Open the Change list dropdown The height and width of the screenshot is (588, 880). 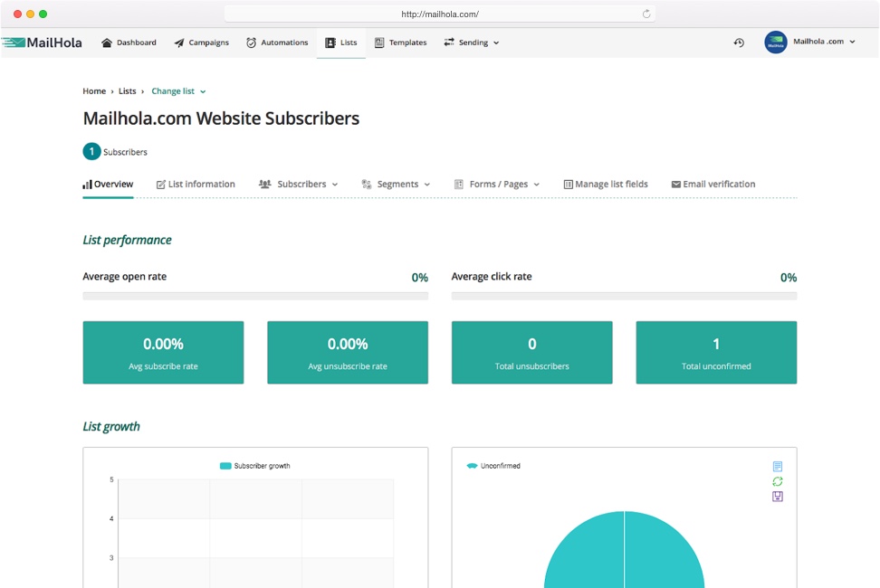(178, 90)
